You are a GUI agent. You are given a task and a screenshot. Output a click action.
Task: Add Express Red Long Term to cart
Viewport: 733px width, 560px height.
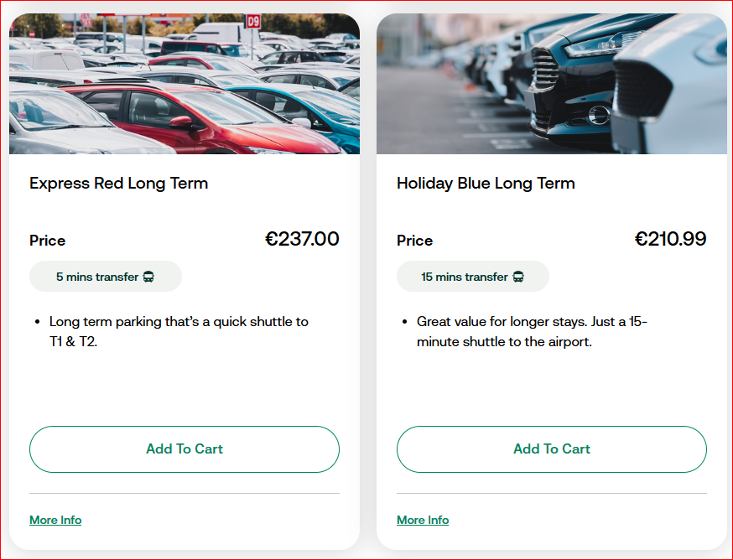tap(185, 449)
